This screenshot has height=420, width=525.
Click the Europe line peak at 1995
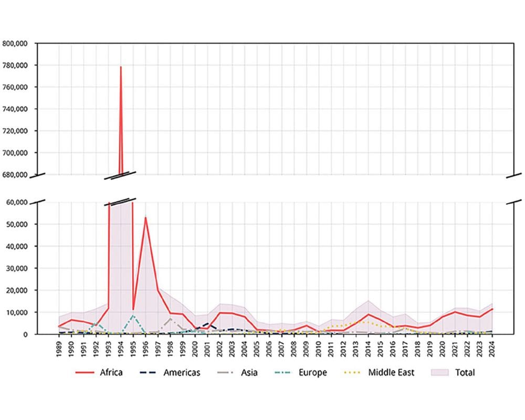click(133, 316)
